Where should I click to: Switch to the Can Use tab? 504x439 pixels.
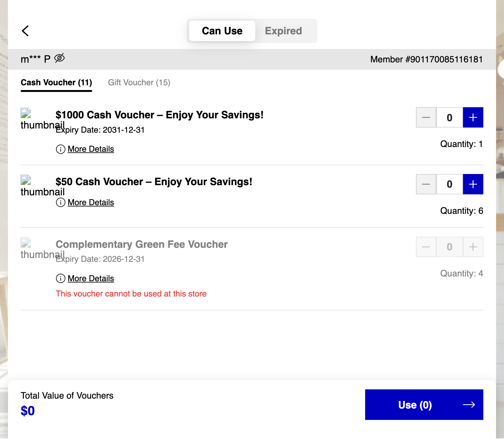point(222,31)
